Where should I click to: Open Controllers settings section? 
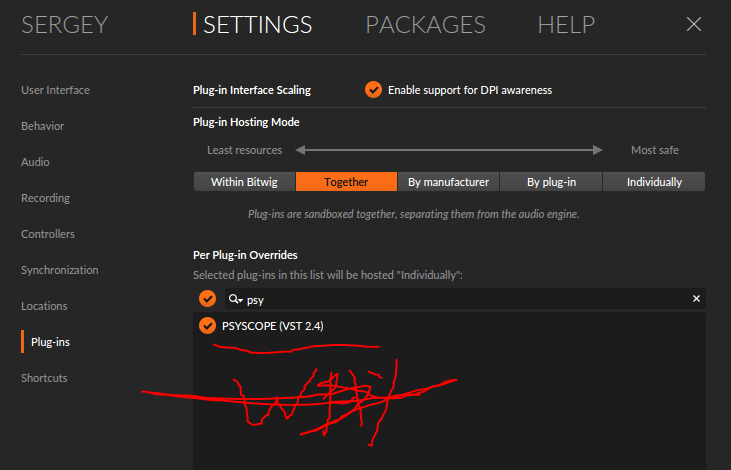48,234
